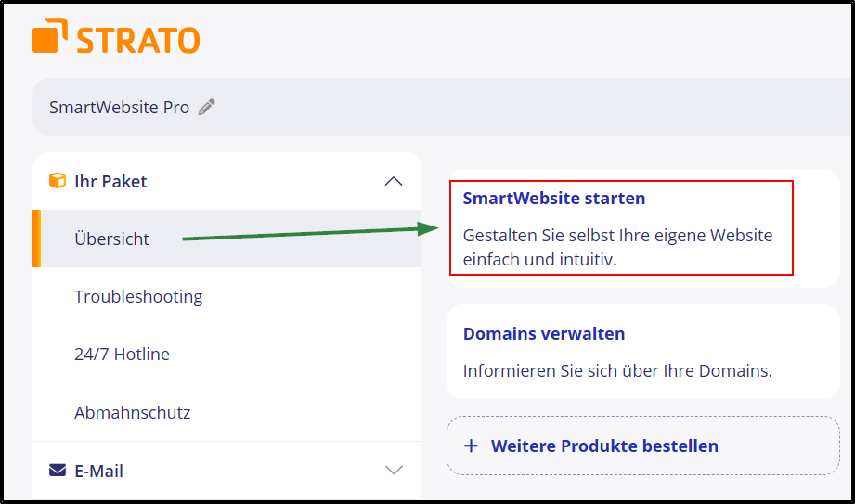Click the pencil icon beside SmartWebsite Pro
Viewport: 855px width, 504px height.
pos(207,108)
